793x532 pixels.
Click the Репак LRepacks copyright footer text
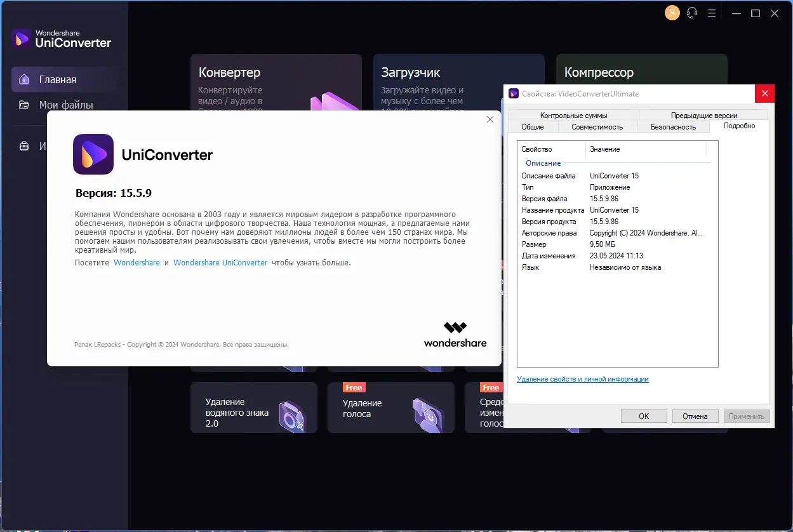182,345
